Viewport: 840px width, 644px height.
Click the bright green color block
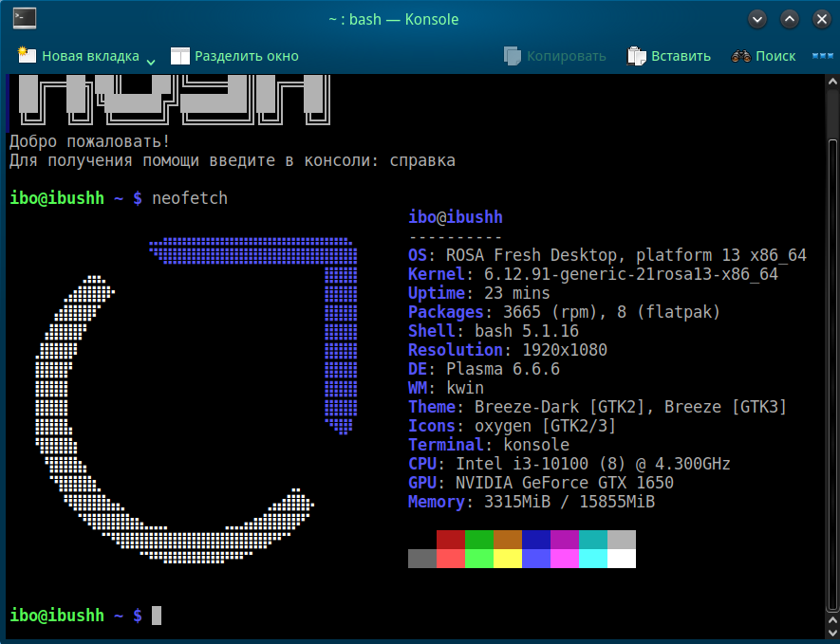[479, 559]
